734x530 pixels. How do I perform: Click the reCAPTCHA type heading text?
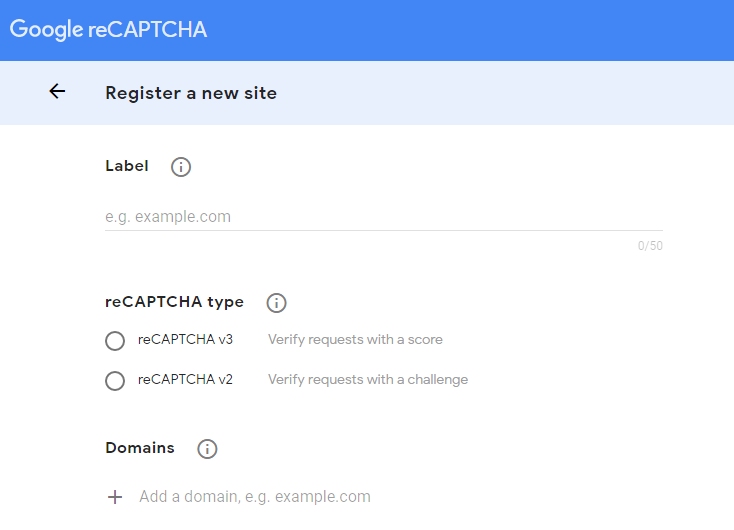[x=174, y=302]
